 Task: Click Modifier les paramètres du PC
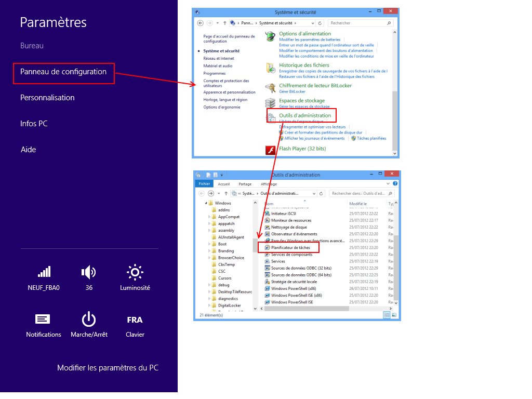[x=108, y=368]
